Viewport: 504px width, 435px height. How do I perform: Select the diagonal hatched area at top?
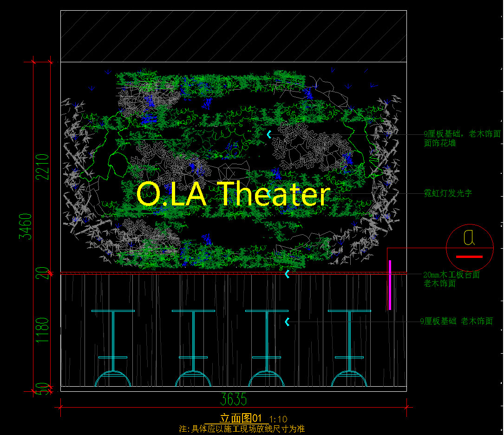(233, 36)
